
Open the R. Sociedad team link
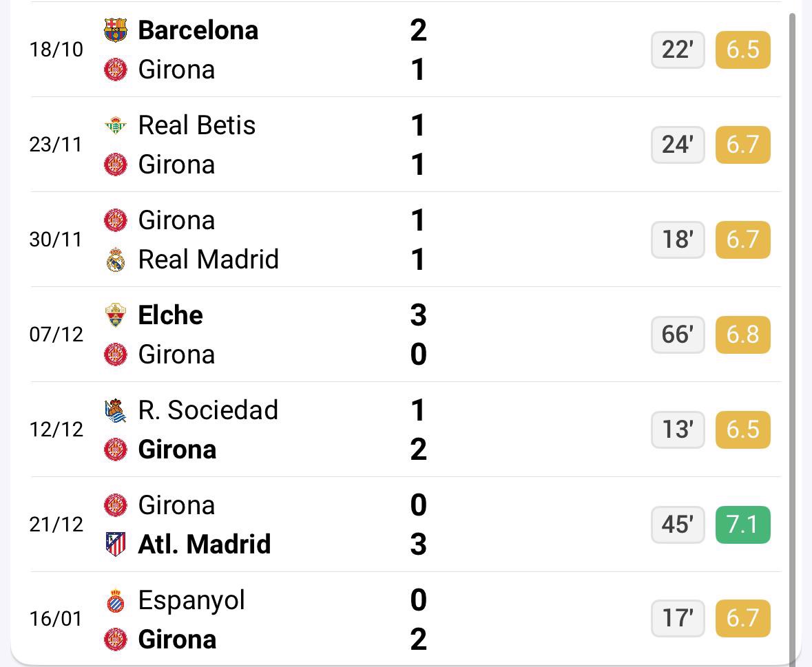pos(208,410)
